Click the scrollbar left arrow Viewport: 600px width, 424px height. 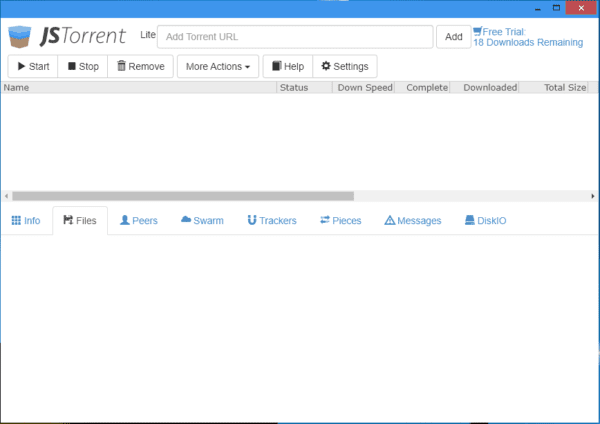click(6, 196)
